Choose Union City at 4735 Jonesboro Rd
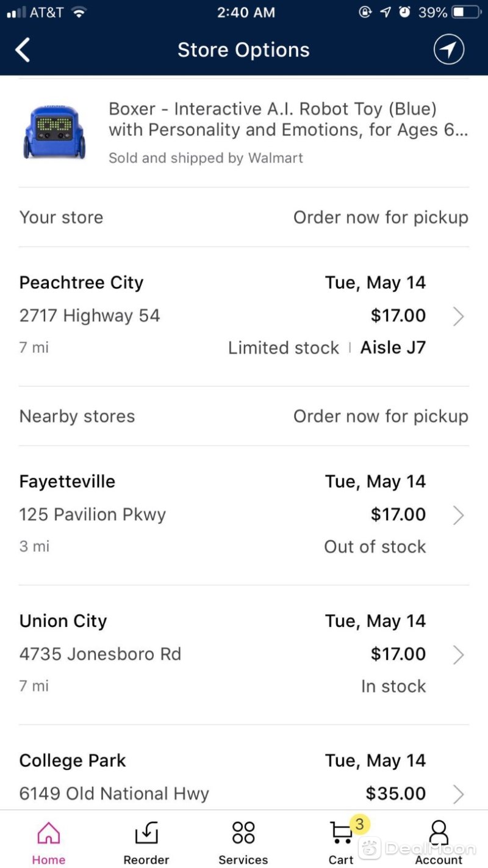 click(x=244, y=654)
